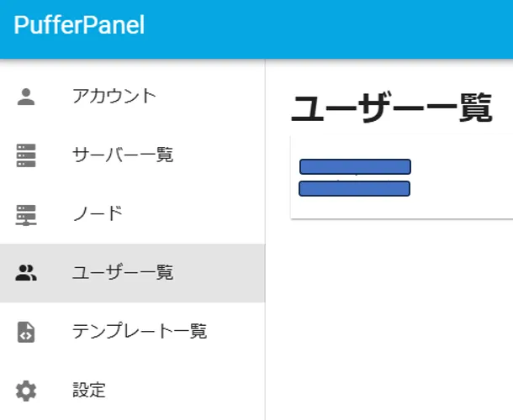This screenshot has width=513, height=420.
Task: Click the Templates code file icon
Action: [x=26, y=332]
